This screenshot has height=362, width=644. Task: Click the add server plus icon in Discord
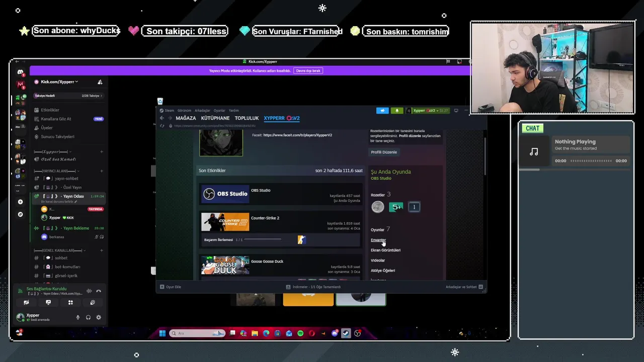tap(20, 202)
